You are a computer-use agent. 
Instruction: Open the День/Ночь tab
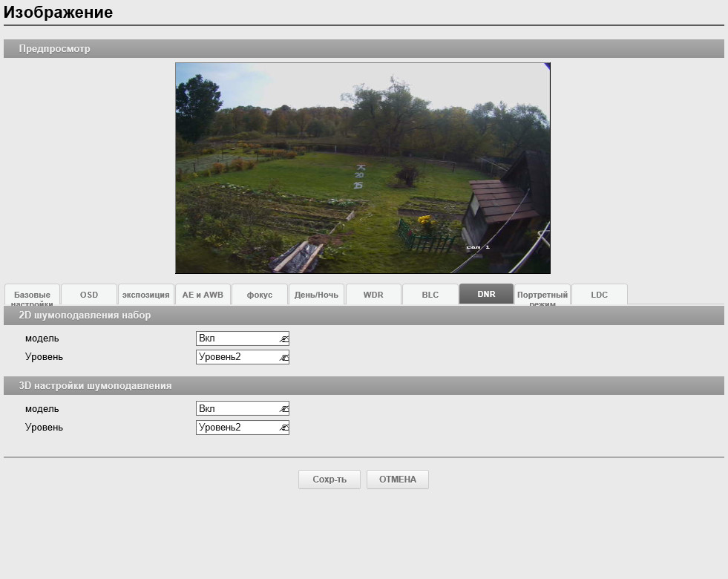[316, 295]
